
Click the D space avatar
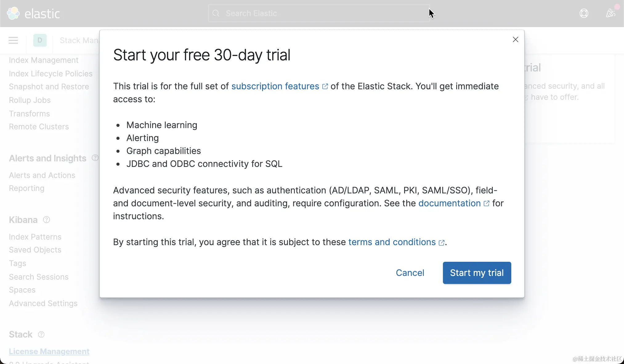coord(40,40)
